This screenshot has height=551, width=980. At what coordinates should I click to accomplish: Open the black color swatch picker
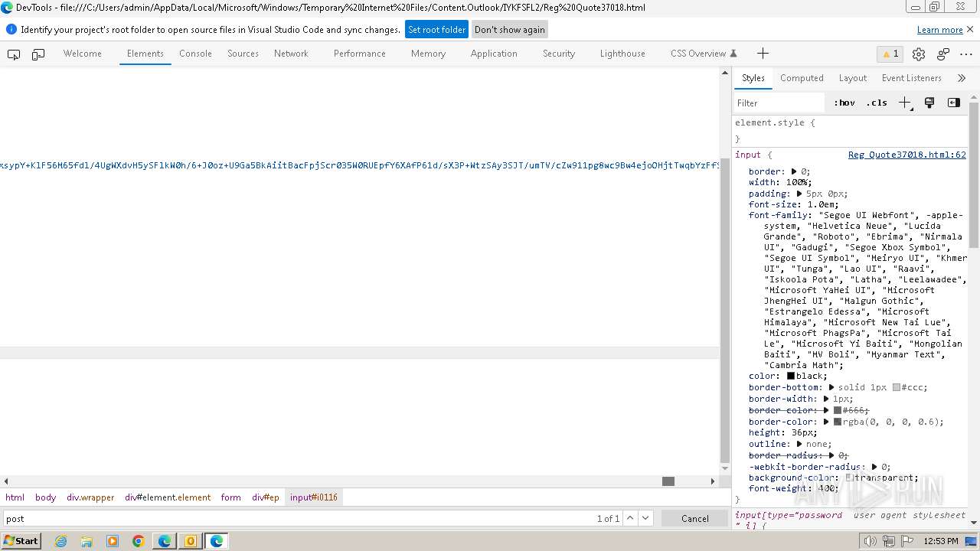[x=791, y=376]
